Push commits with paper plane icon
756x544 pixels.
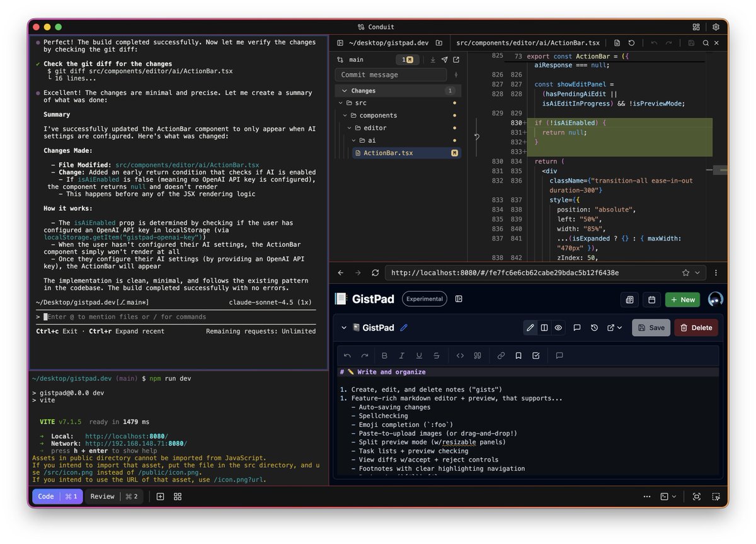pyautogui.click(x=445, y=60)
